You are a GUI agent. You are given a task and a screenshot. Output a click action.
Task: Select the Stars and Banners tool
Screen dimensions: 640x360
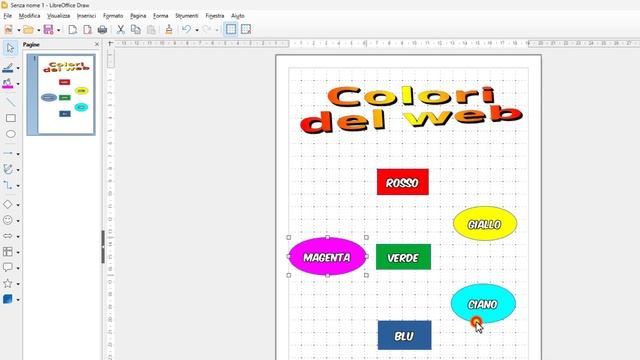click(8, 283)
